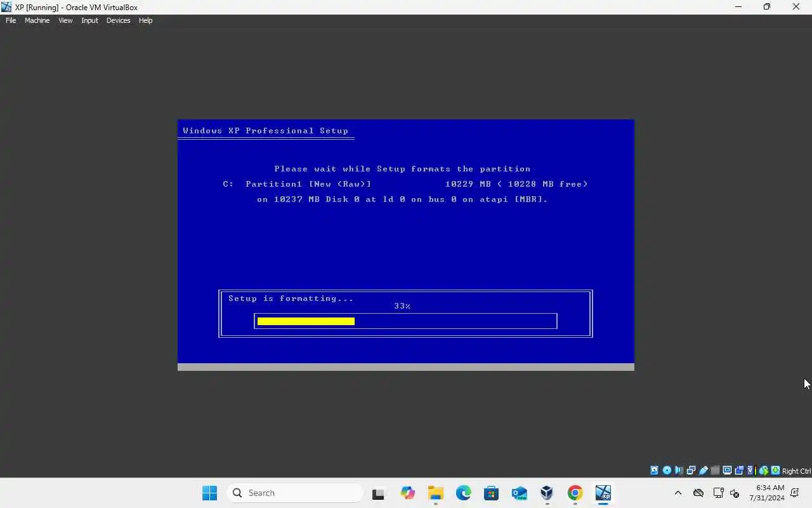This screenshot has width=812, height=508.
Task: Click the mouse integration status icon
Action: (764, 471)
